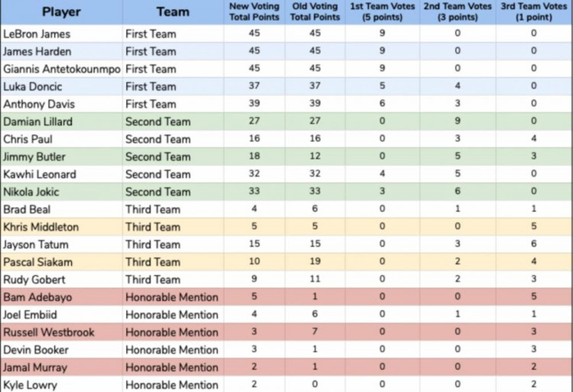
Task: Click the Team column header
Action: [173, 12]
